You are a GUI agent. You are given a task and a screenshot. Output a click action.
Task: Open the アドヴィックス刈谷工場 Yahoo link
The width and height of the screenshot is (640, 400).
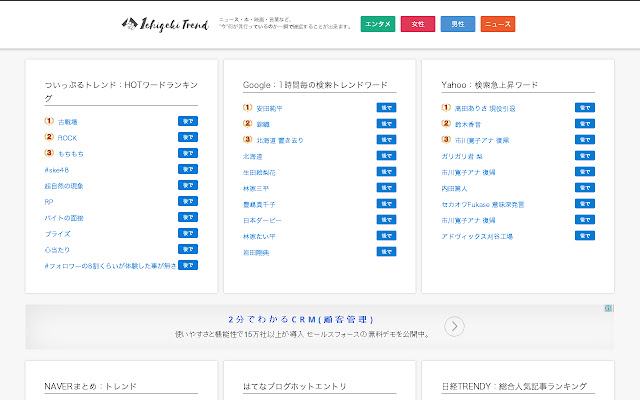click(x=477, y=236)
